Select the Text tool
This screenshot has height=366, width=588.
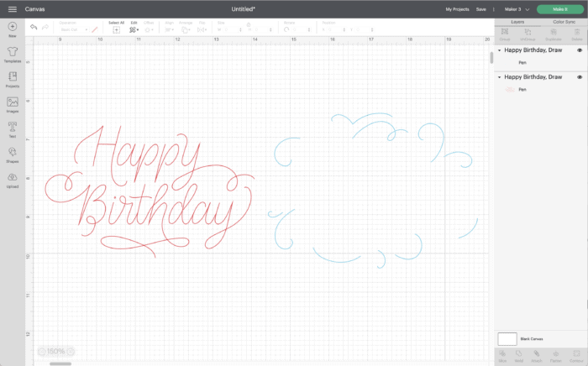pyautogui.click(x=13, y=128)
